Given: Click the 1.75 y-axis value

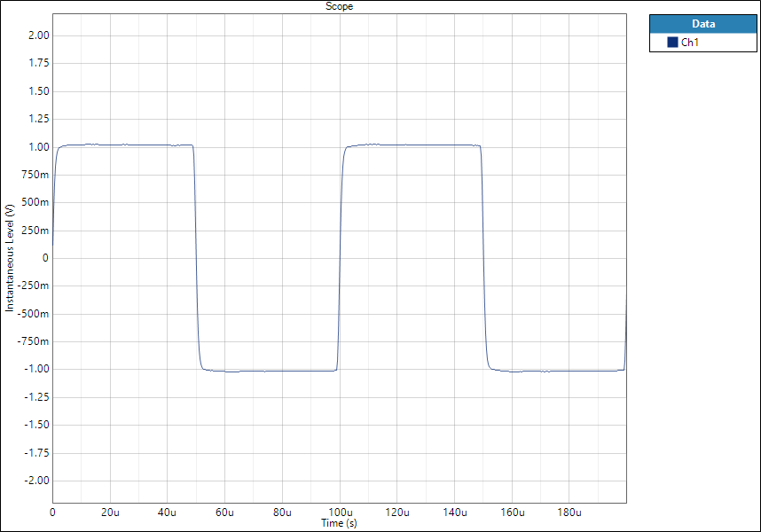Looking at the screenshot, I should (39, 63).
